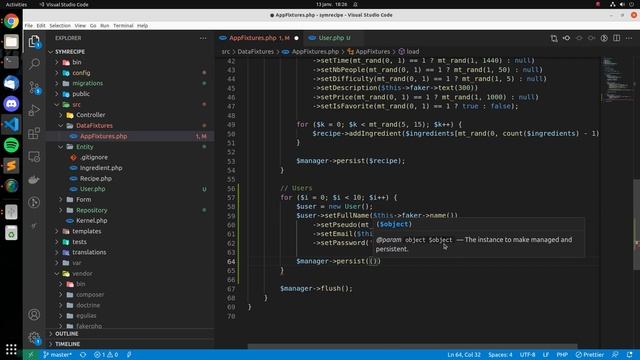640x360 pixels.
Task: Open the Explorer view in activity bar
Action: click(x=34, y=41)
